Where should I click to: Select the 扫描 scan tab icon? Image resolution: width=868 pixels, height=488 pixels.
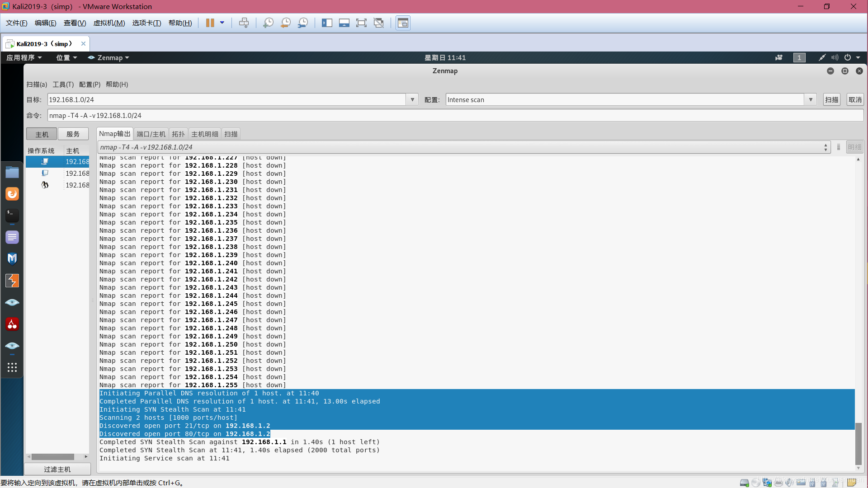[231, 134]
